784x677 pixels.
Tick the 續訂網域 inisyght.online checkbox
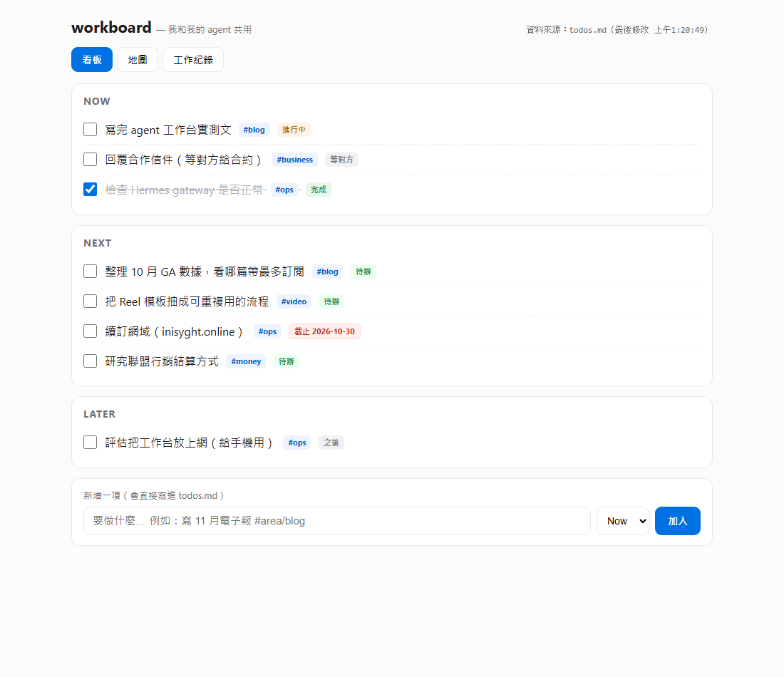coord(90,331)
